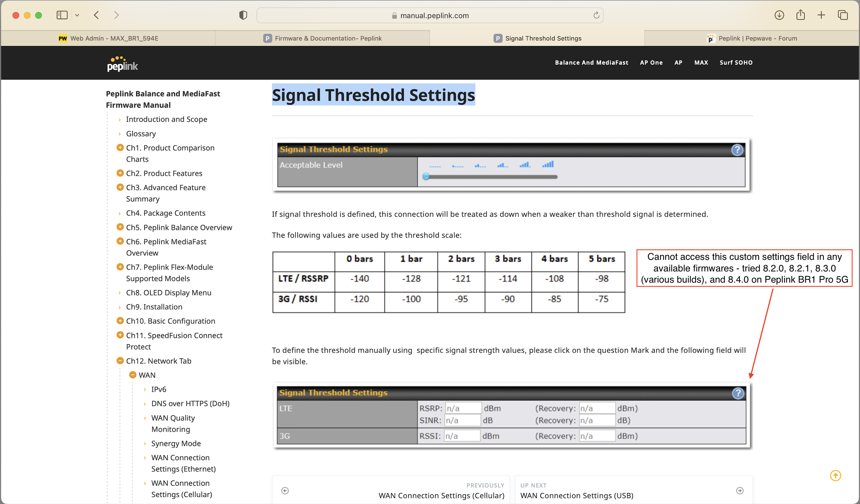860x504 pixels.
Task: Open WAN Connection Settings (USB) via Up Next link
Action: coord(577,495)
